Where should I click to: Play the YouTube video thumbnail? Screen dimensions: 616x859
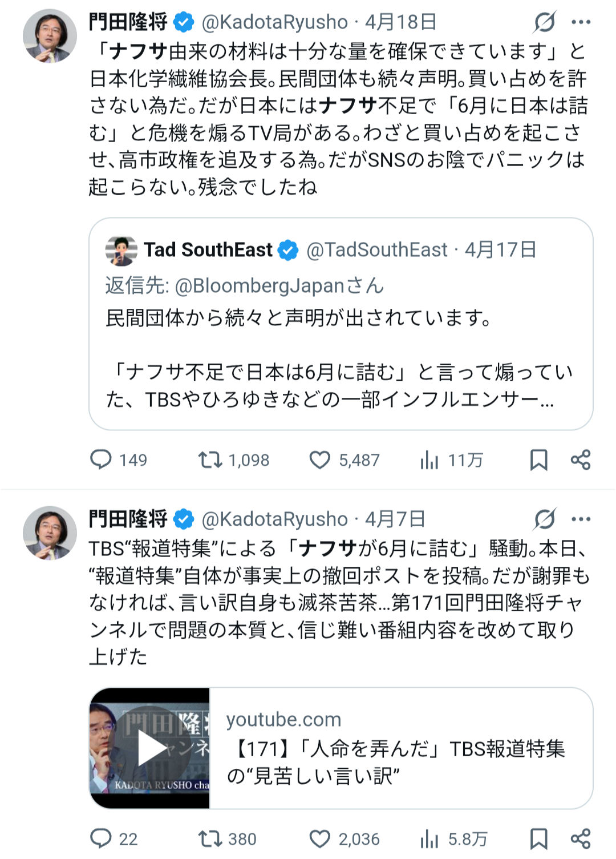tap(150, 748)
